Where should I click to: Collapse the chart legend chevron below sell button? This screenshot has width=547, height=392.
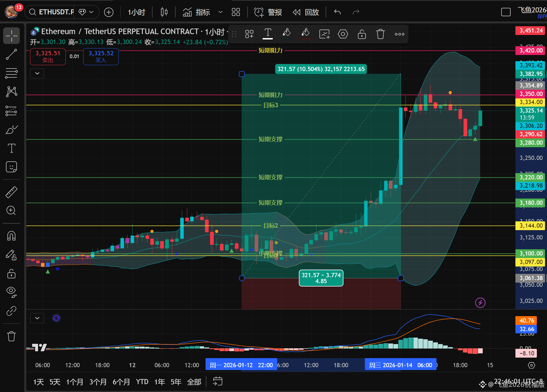pyautogui.click(x=37, y=73)
